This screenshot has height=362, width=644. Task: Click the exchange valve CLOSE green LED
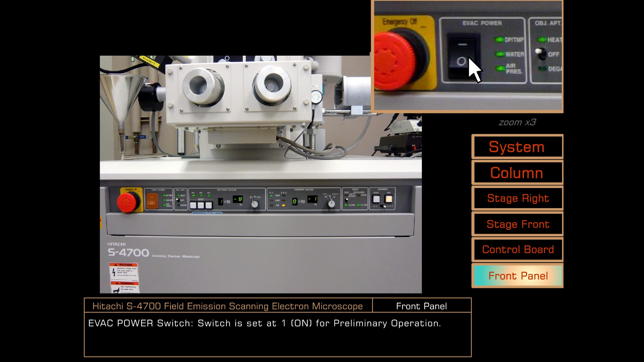point(358,205)
